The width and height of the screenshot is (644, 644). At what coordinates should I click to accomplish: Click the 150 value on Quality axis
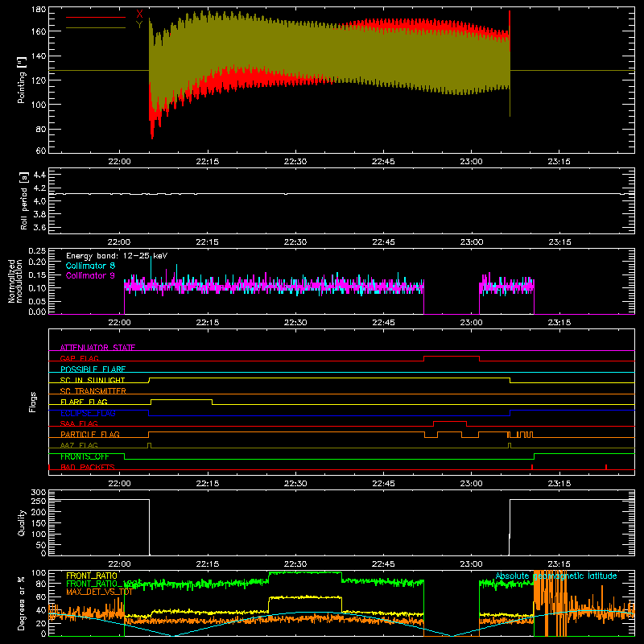coord(39,523)
